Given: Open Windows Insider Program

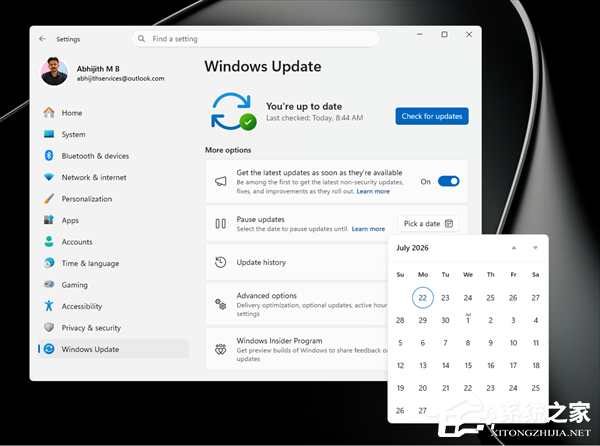Looking at the screenshot, I should click(297, 349).
